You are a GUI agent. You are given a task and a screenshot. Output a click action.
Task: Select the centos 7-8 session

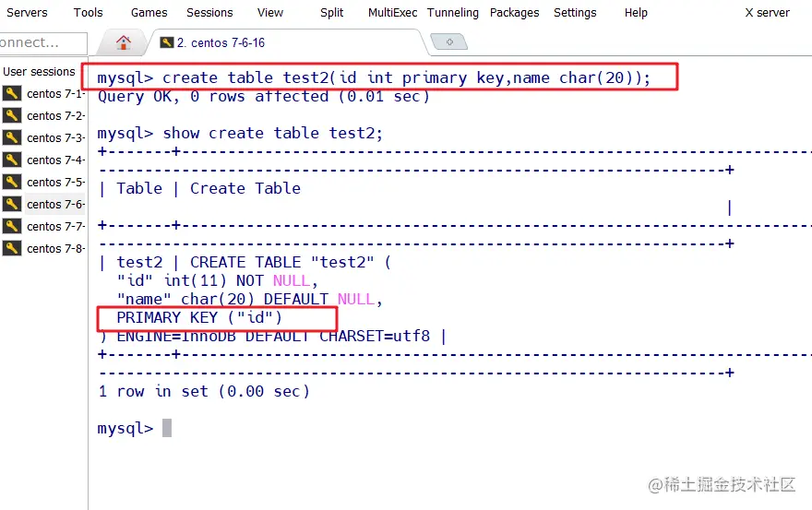pyautogui.click(x=55, y=248)
